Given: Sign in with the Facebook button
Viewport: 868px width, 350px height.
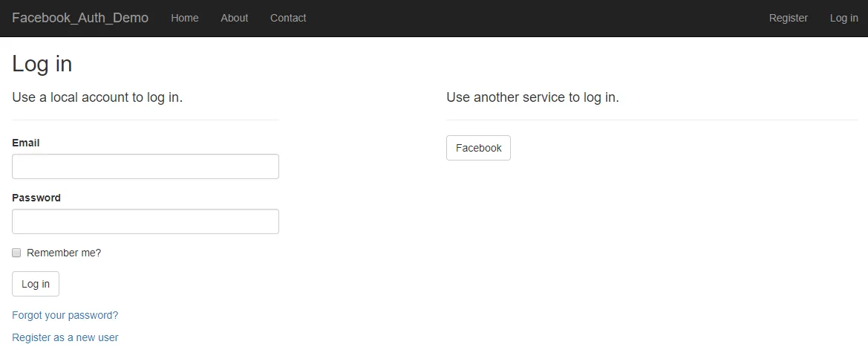Looking at the screenshot, I should [478, 148].
